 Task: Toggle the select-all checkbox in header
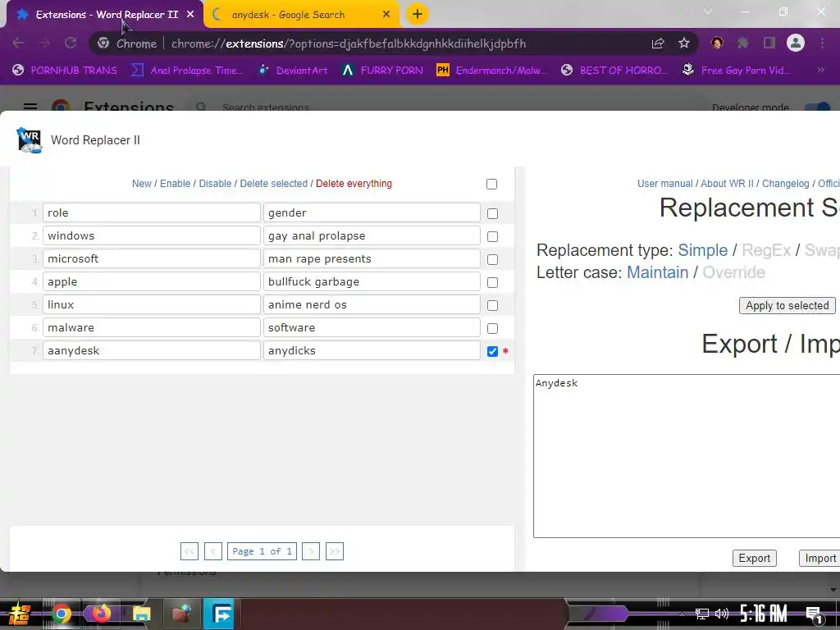click(491, 185)
